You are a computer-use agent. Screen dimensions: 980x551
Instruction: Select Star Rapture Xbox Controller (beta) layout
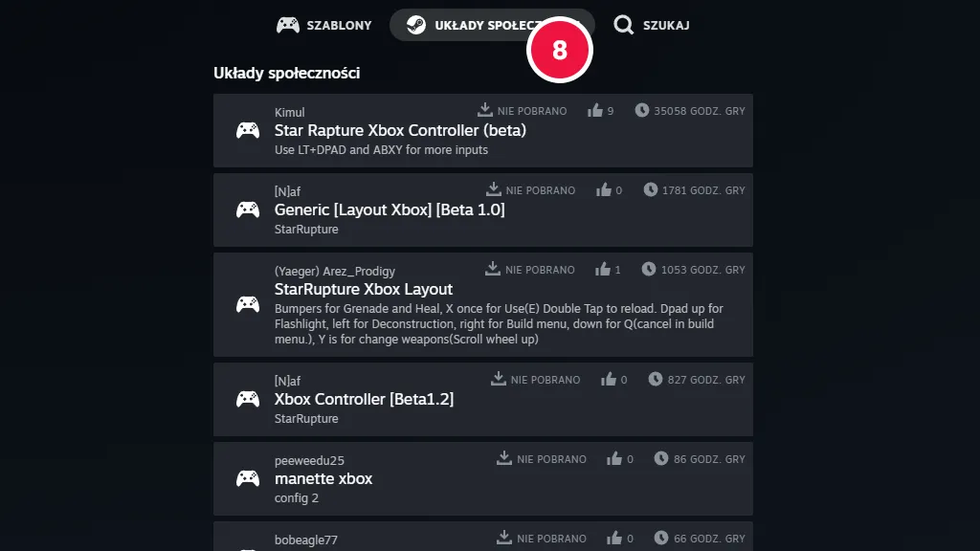coord(482,130)
